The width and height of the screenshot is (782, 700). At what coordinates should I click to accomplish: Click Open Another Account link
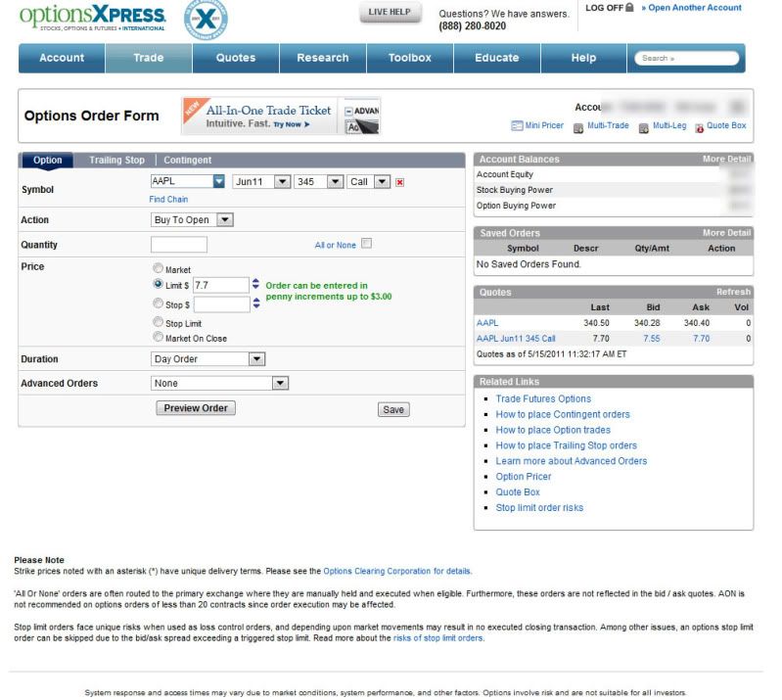click(691, 8)
